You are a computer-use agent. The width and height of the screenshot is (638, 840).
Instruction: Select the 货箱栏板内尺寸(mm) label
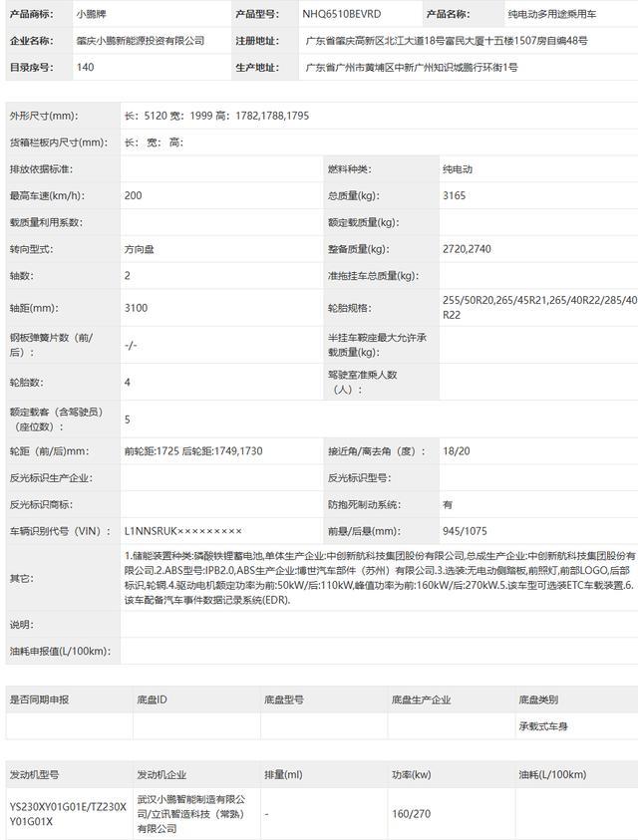pyautogui.click(x=59, y=142)
